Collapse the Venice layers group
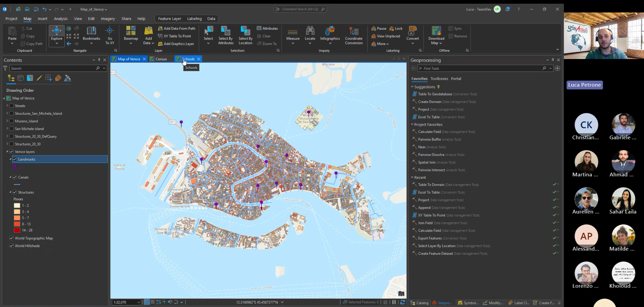This screenshot has width=644, height=307. (x=7, y=151)
